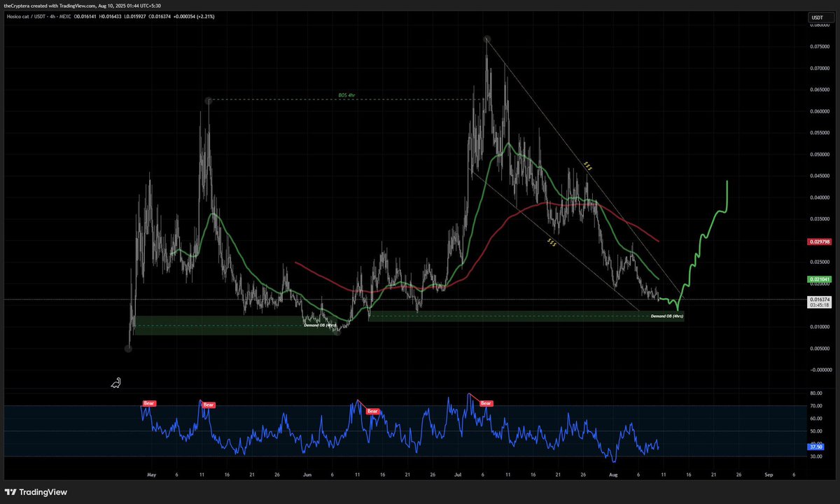
Task: Click the $$$ label on the descending trendline
Action: click(x=587, y=166)
